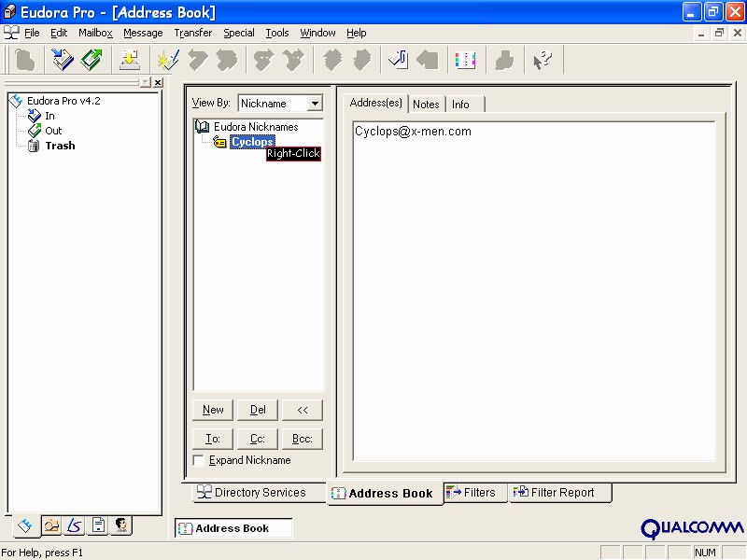
Task: Select the Mailboxes tab icon at bottom left
Action: tap(25, 525)
